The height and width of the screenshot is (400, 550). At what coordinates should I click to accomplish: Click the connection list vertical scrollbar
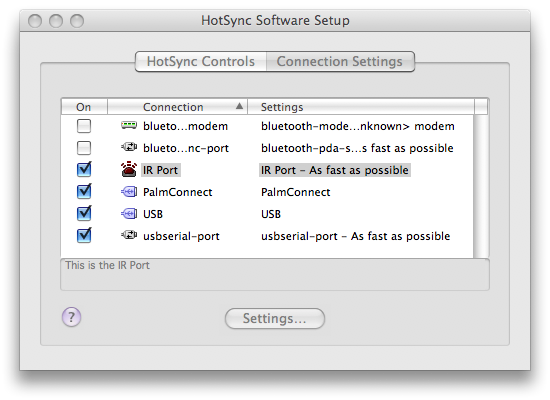click(x=481, y=186)
